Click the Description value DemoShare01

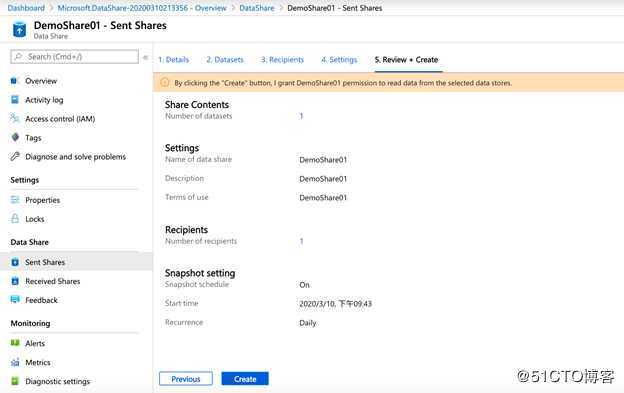(323, 179)
